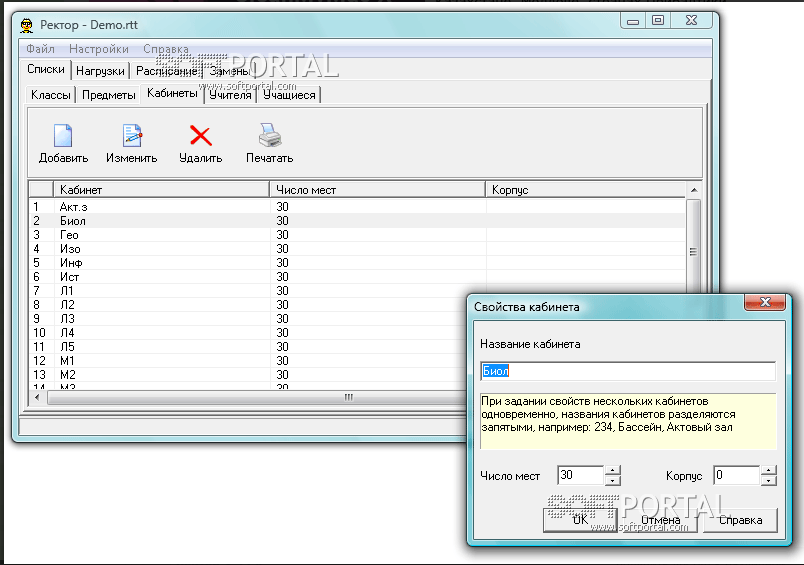This screenshot has height=565, width=804.
Task: Confirm the dialog with the OK button
Action: [580, 520]
